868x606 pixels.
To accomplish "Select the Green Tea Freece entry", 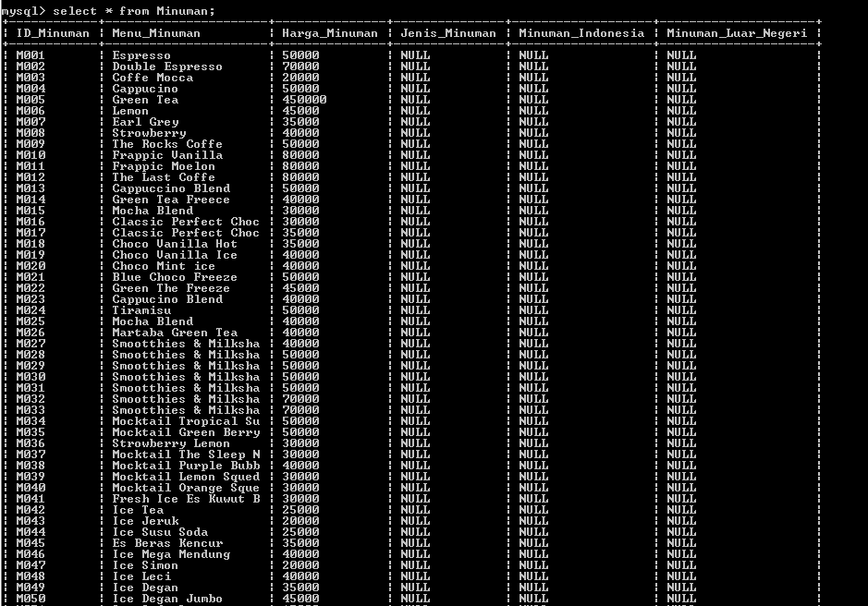I will pos(171,200).
